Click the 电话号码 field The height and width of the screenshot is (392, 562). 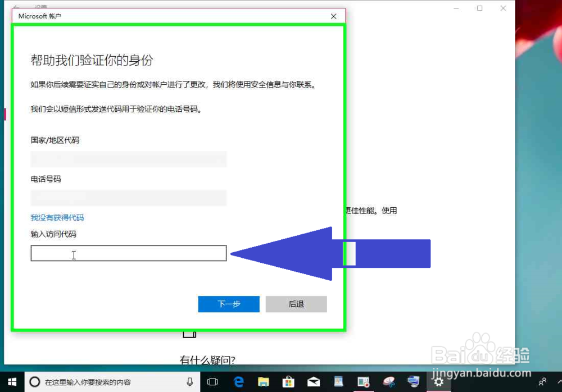tap(128, 198)
